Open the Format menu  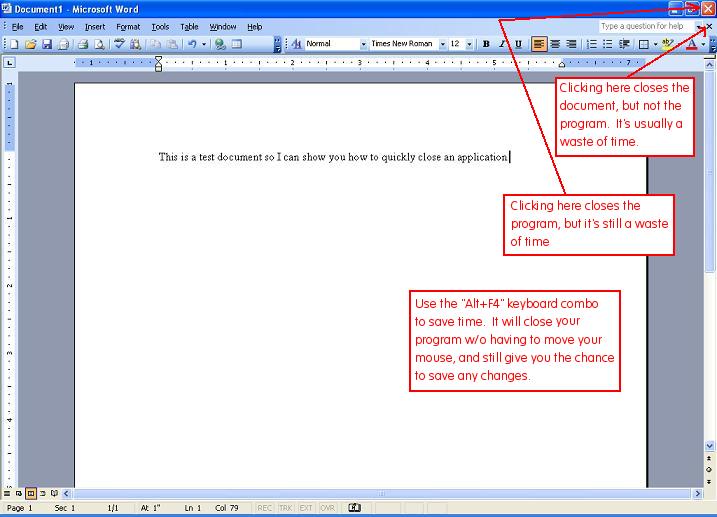(128, 27)
